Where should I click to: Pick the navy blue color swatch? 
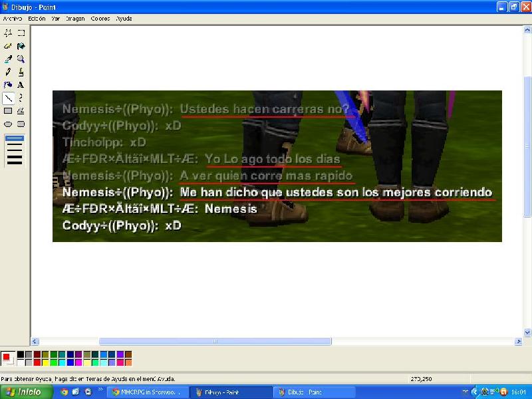tap(70, 354)
